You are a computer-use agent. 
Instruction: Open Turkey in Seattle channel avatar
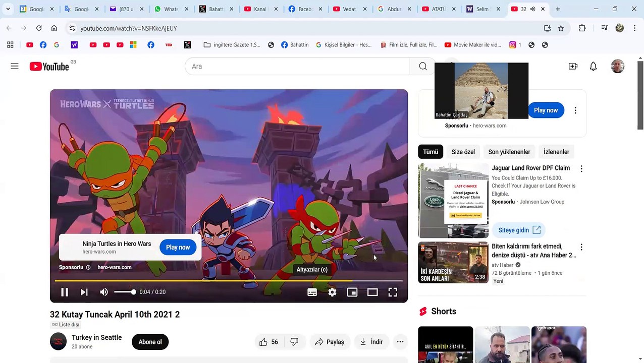[58, 341]
